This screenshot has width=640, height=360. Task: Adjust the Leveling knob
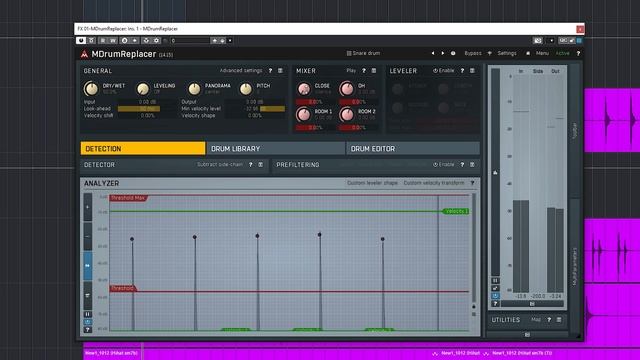click(x=143, y=89)
